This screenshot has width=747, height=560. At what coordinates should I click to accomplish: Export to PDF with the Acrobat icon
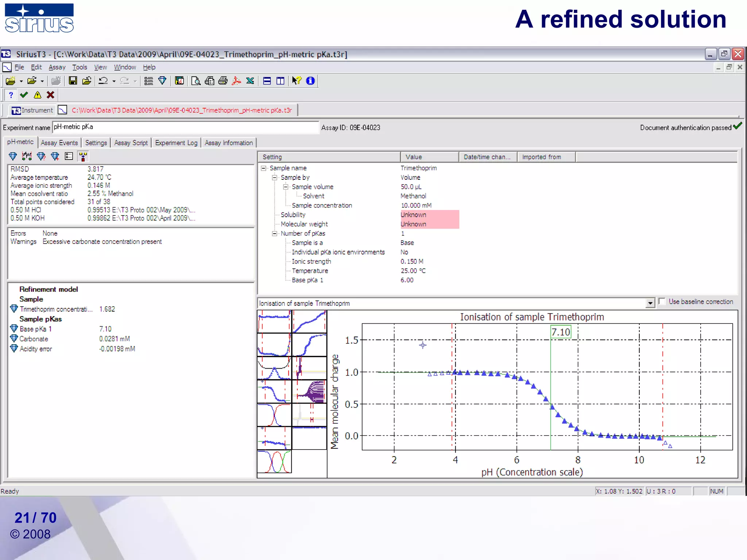click(236, 81)
